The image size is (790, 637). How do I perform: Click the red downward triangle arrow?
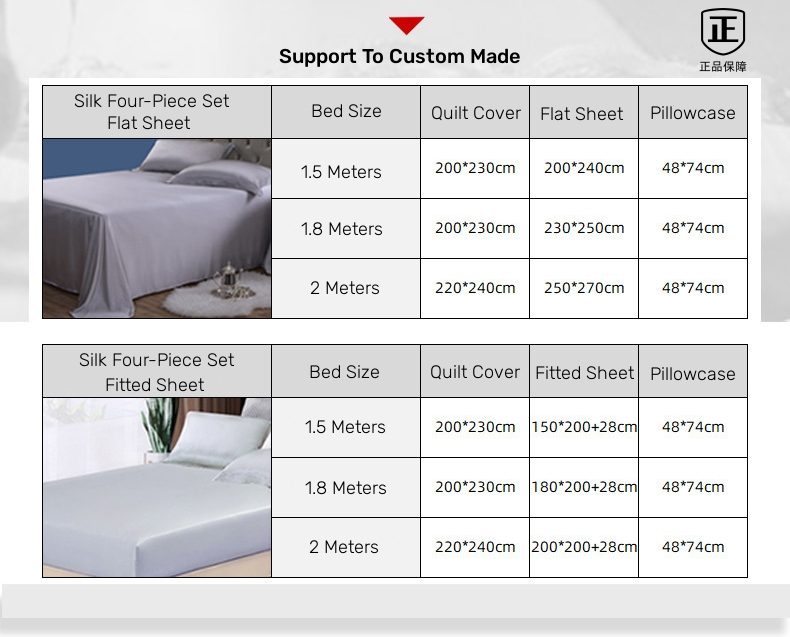point(406,26)
